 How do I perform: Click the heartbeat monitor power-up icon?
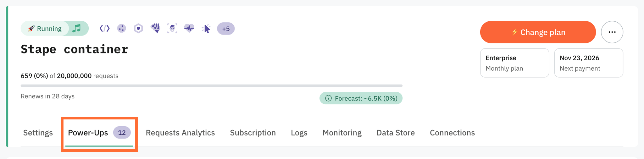[x=189, y=29]
